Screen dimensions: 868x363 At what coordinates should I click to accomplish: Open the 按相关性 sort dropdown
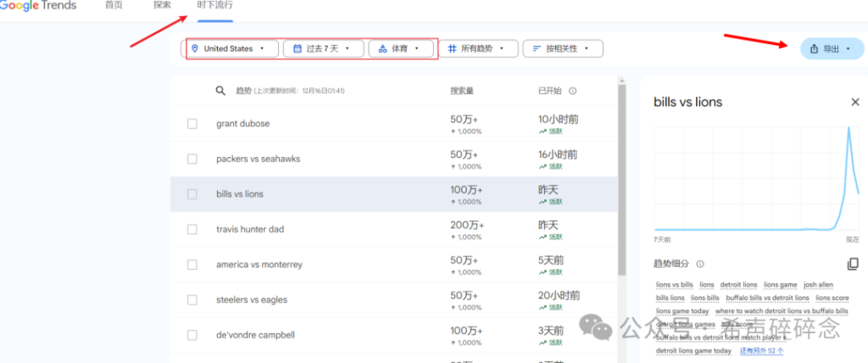coord(562,49)
